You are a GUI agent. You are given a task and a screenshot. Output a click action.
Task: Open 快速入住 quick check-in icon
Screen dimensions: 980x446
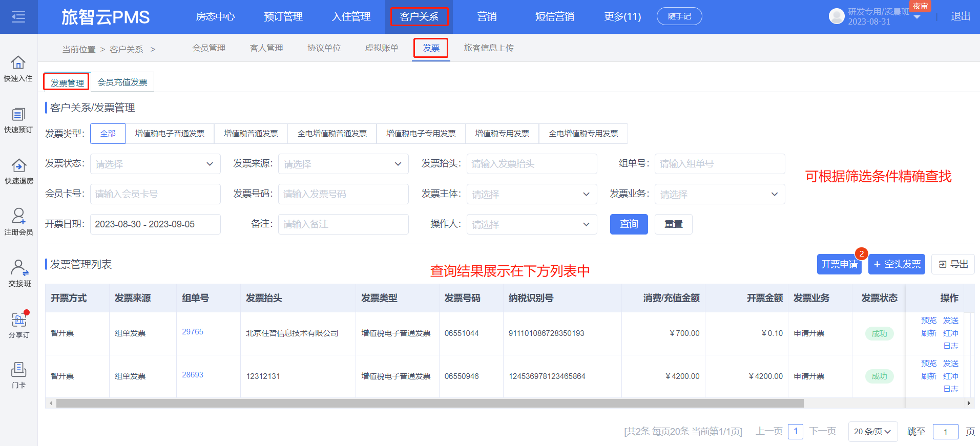[x=18, y=69]
